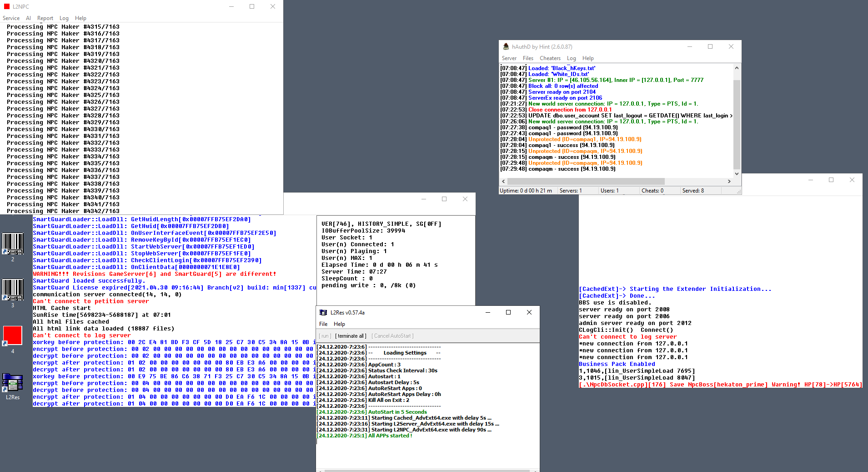This screenshot has width=868, height=472.
Task: Select the L2Res desktop shortcut
Action: tap(13, 386)
